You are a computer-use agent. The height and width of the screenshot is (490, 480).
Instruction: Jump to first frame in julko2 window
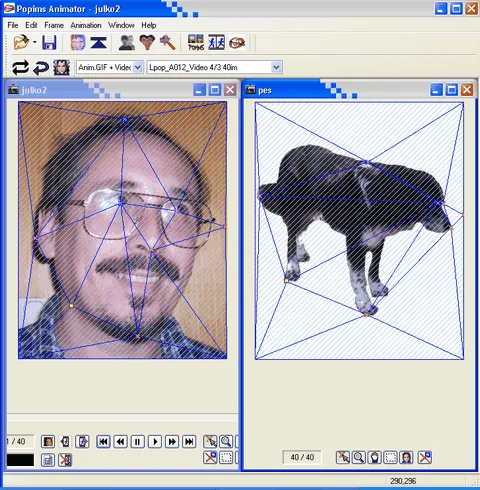[x=103, y=442]
